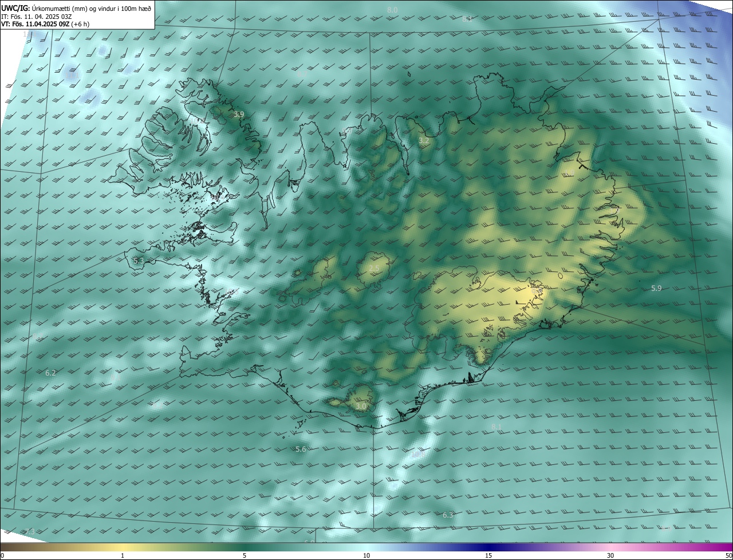
Task: Click the 5.3 value off the west coast
Action: point(139,261)
